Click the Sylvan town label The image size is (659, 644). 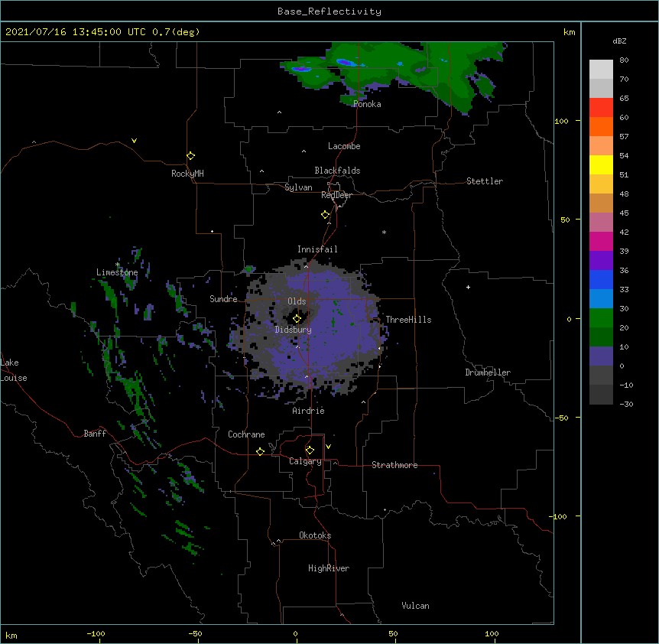coord(298,187)
